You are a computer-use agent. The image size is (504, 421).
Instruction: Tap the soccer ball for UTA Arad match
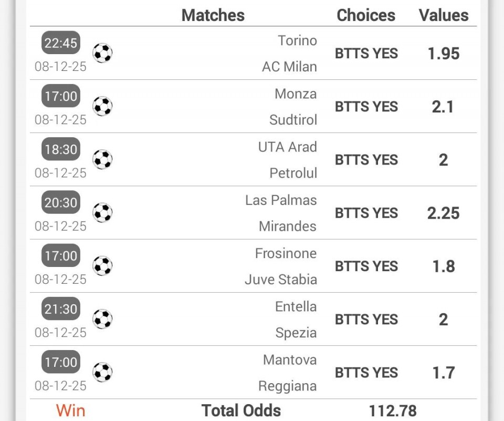[102, 159]
